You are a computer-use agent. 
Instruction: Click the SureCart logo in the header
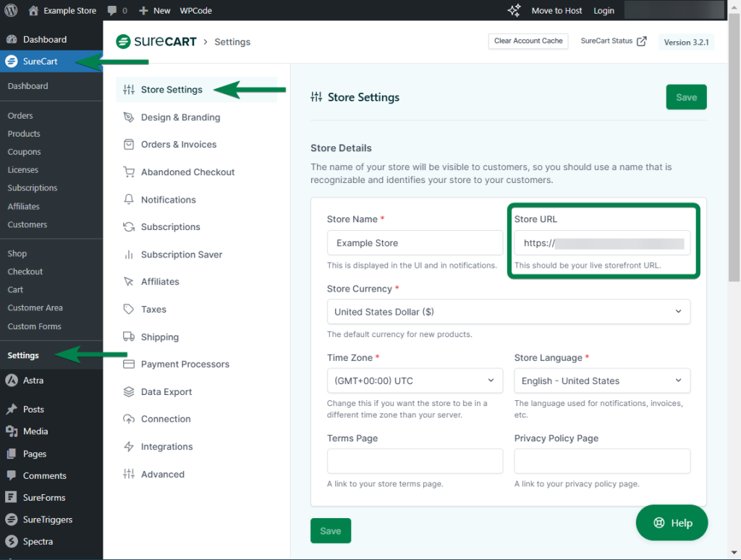156,42
